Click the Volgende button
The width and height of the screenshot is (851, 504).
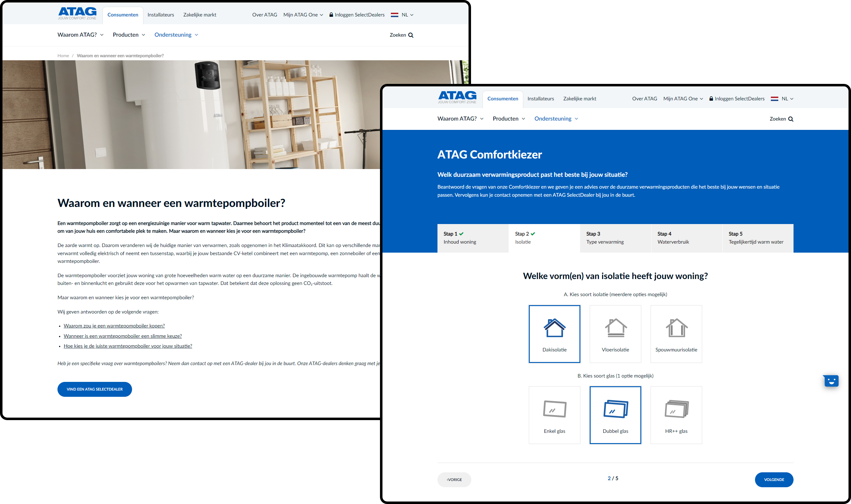coord(774,479)
